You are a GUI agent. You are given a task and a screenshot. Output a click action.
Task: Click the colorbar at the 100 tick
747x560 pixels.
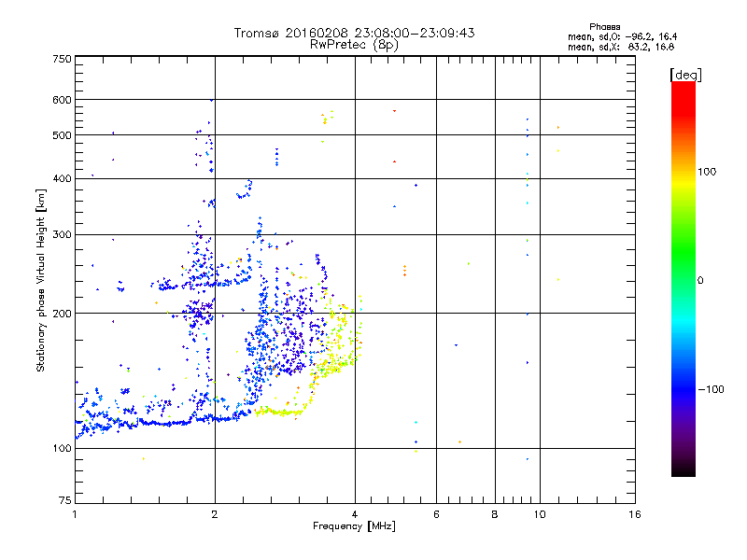click(684, 172)
